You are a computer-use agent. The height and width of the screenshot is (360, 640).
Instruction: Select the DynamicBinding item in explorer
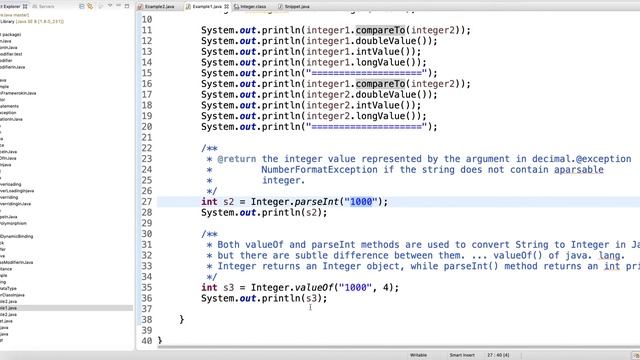click(17, 236)
